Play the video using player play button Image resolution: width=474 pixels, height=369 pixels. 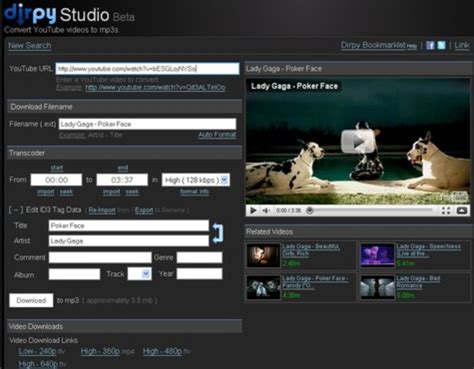253,210
